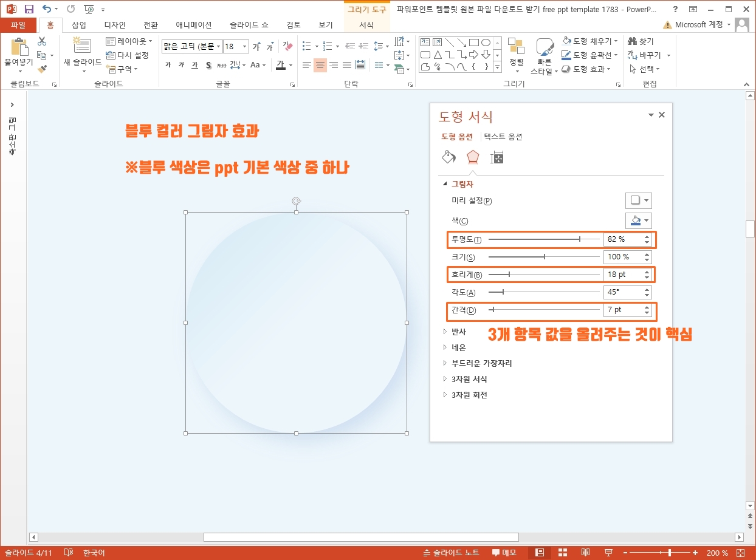Start slideshow from beginning in quick access toolbar

[x=89, y=9]
